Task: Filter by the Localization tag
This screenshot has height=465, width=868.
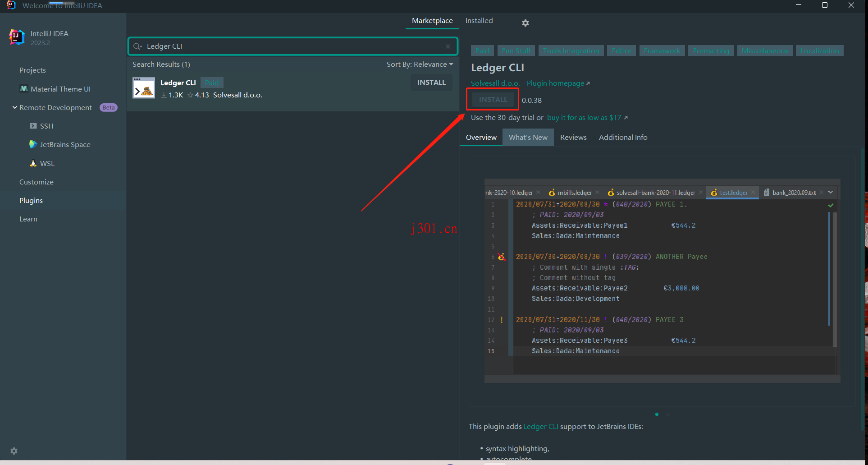Action: coord(819,51)
